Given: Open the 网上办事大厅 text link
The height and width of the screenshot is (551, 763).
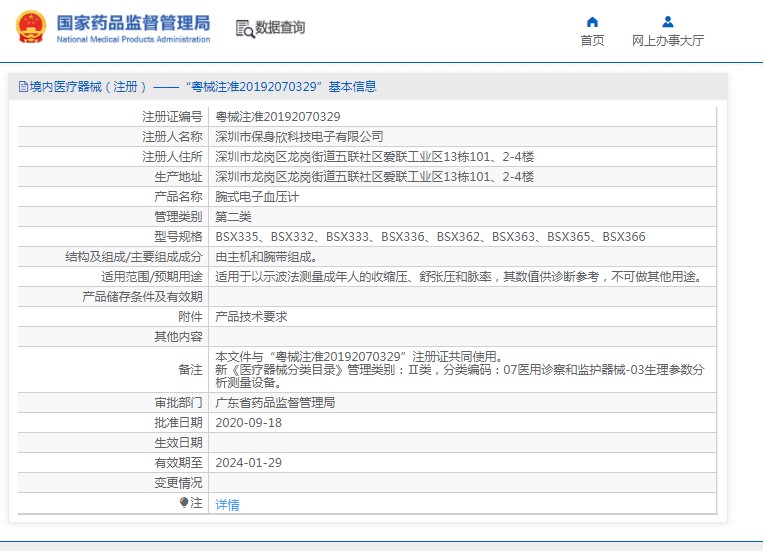Looking at the screenshot, I should pos(667,41).
